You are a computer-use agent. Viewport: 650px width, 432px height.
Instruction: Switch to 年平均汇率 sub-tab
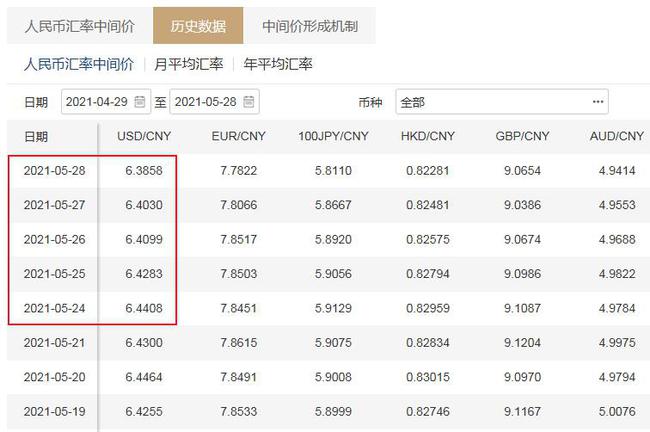[x=278, y=64]
